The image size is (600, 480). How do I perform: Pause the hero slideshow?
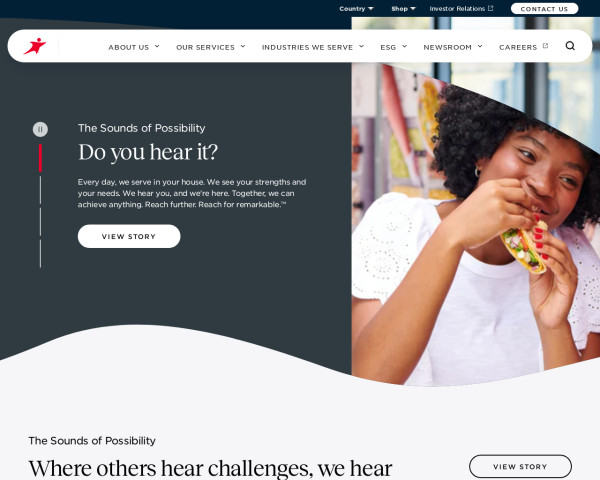tap(40, 129)
